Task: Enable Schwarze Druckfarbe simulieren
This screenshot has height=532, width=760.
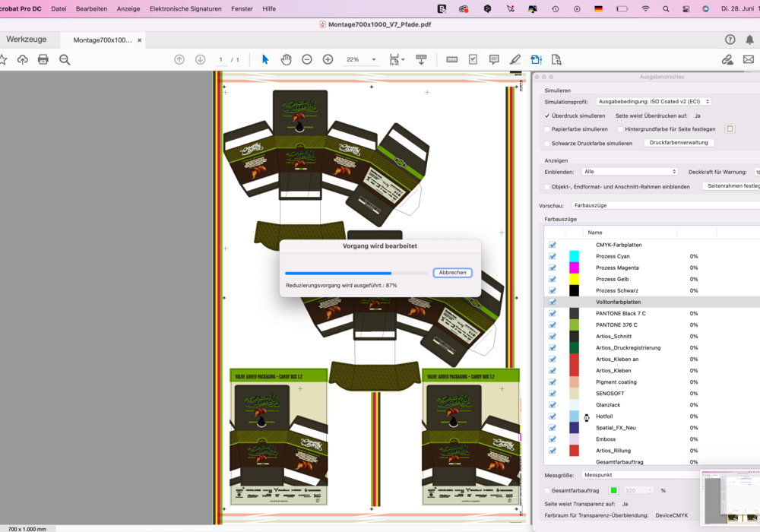Action: tap(547, 144)
